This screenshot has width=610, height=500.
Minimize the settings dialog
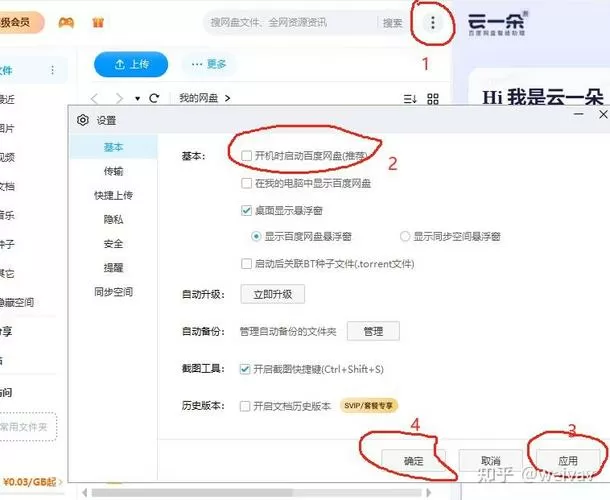coord(579,114)
